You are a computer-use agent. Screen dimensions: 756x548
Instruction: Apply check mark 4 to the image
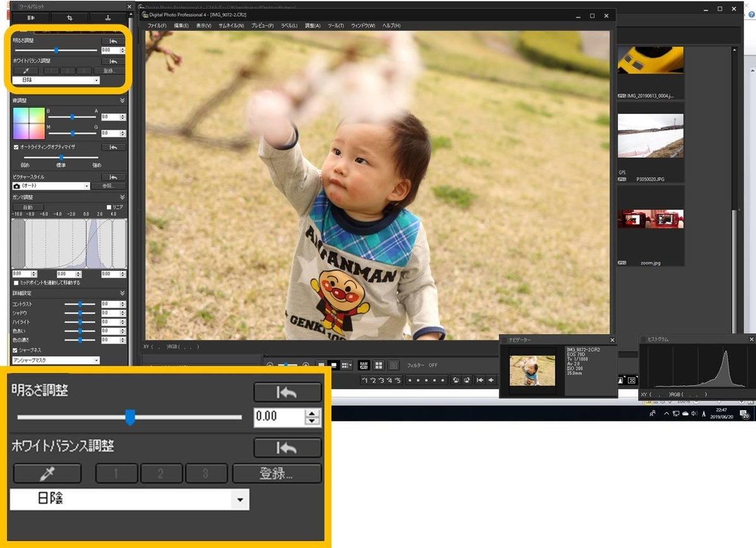coord(389,380)
